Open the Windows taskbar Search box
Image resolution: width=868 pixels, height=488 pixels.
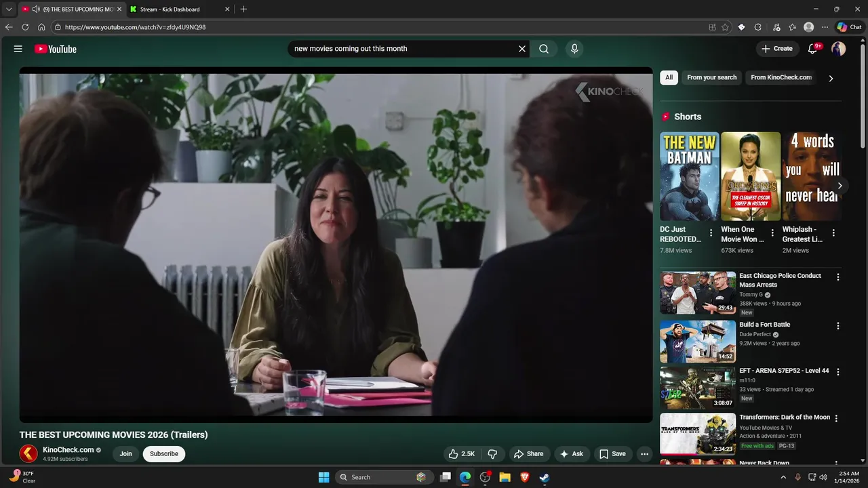click(384, 477)
